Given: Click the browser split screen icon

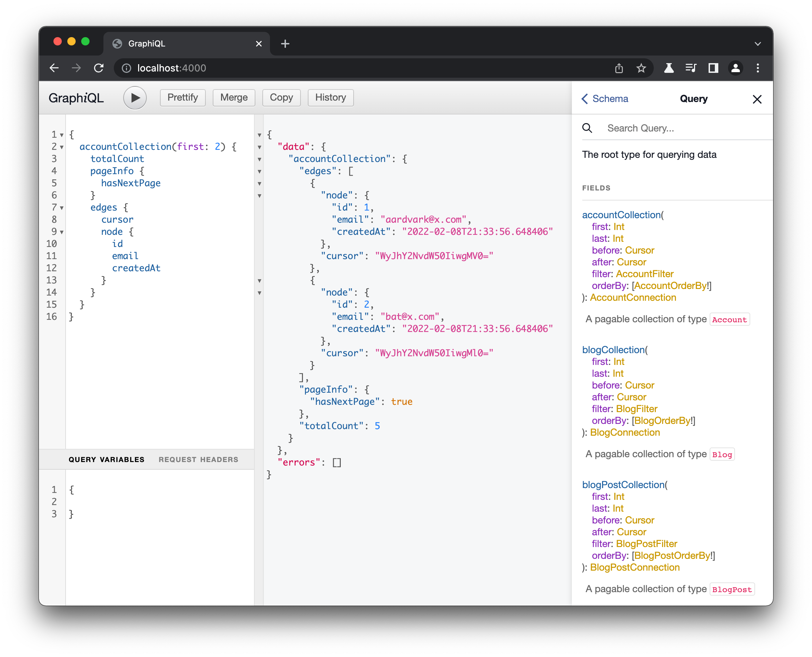Looking at the screenshot, I should click(x=712, y=68).
